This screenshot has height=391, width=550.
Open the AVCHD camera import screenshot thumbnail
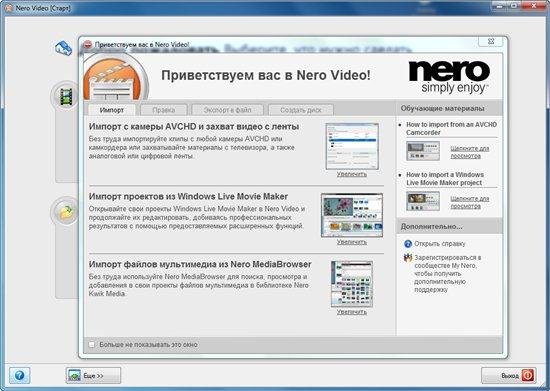(352, 146)
